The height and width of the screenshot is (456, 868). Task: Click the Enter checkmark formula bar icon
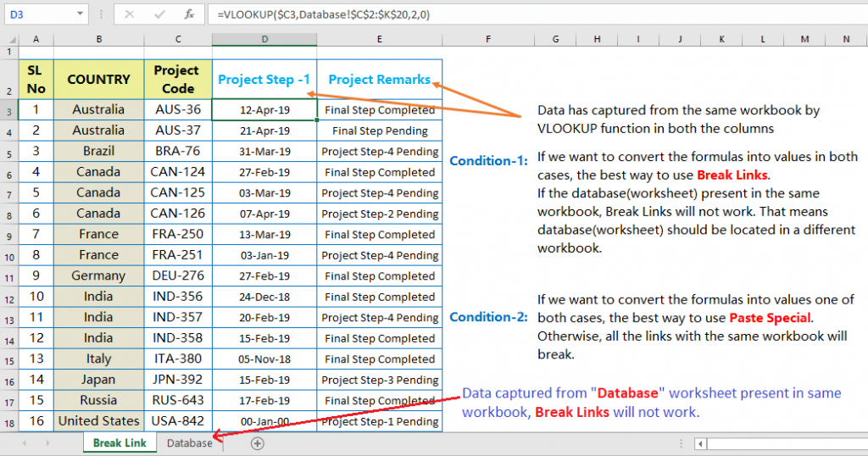[159, 14]
